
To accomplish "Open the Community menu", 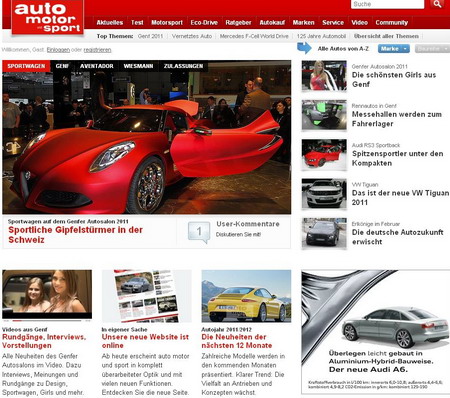I will click(x=392, y=23).
